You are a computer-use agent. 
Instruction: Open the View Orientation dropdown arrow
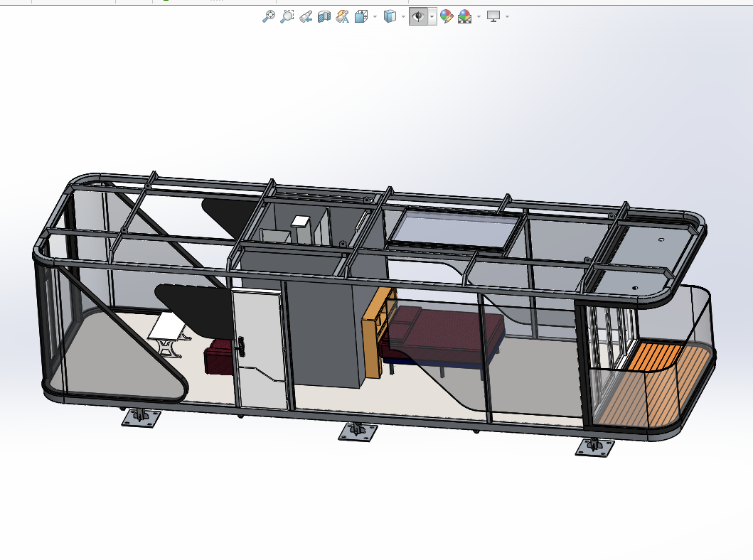click(x=375, y=17)
